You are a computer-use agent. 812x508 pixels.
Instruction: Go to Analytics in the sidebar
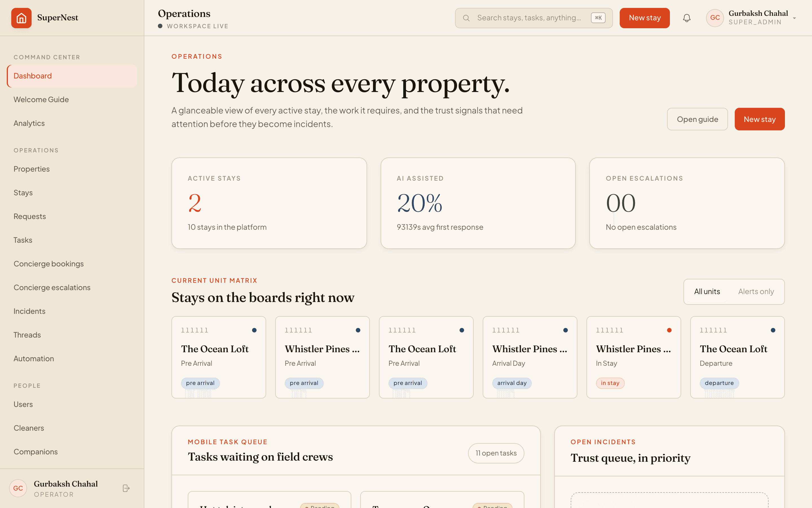(x=72, y=123)
